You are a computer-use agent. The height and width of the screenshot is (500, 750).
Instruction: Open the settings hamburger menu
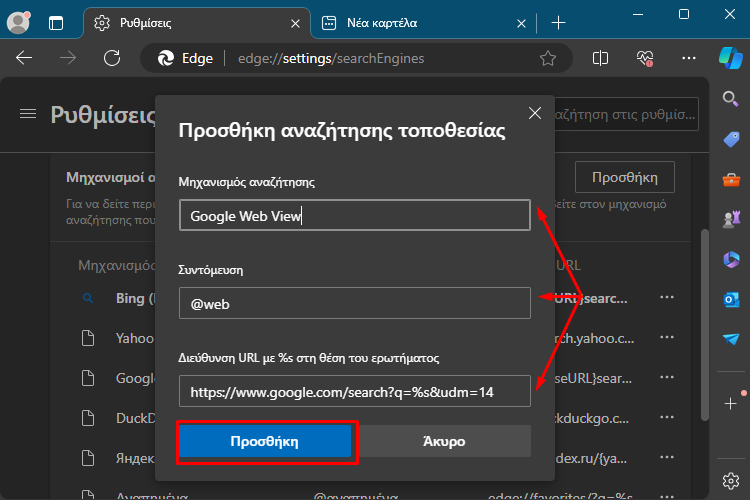pos(28,114)
